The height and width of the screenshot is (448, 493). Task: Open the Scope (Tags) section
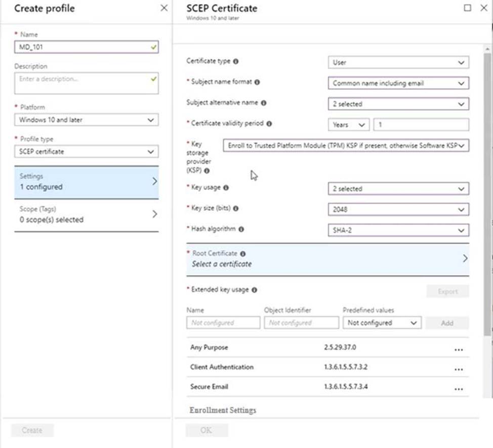tap(86, 214)
